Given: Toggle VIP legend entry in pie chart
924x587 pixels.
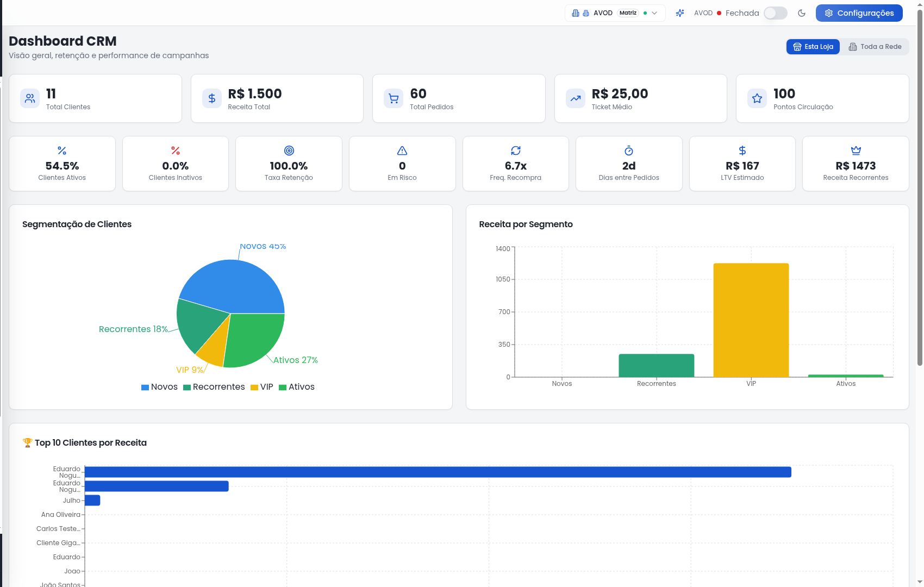Looking at the screenshot, I should [262, 387].
